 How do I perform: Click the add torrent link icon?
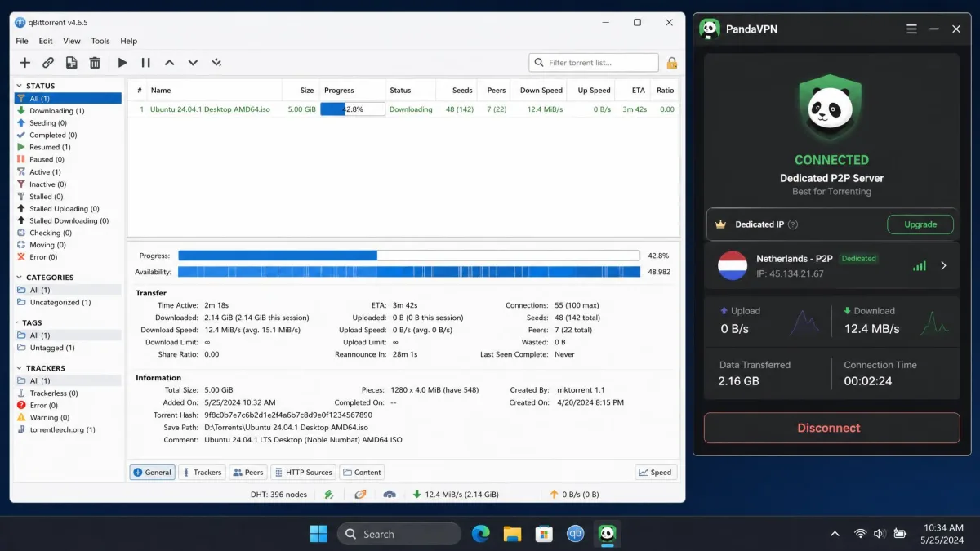48,63
